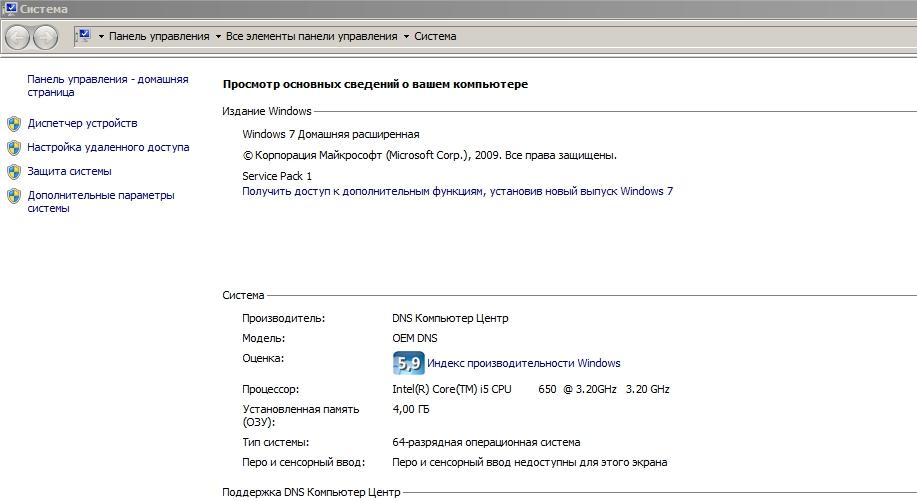
Task: Click the Microsoft copyright 2009 line
Action: point(429,155)
